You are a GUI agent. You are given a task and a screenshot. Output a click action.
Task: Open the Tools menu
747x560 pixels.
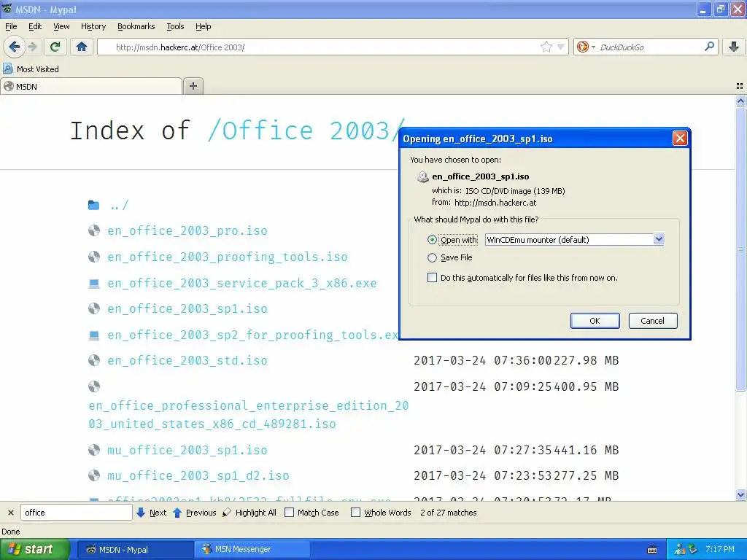click(175, 26)
